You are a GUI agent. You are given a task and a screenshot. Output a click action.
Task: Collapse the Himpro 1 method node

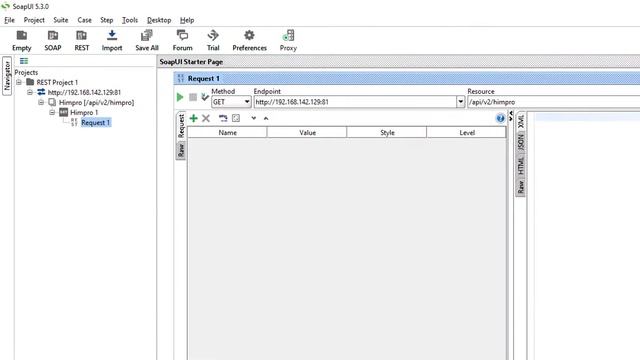point(52,112)
